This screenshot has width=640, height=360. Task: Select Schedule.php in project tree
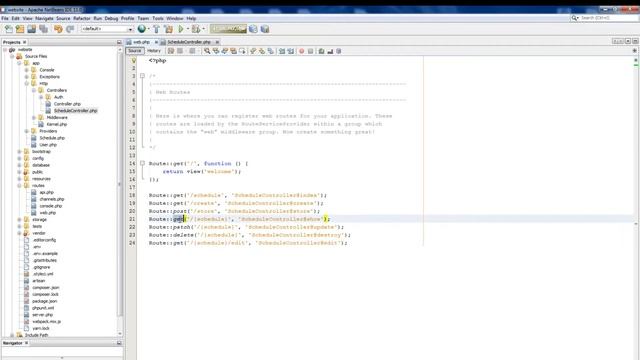[52, 138]
